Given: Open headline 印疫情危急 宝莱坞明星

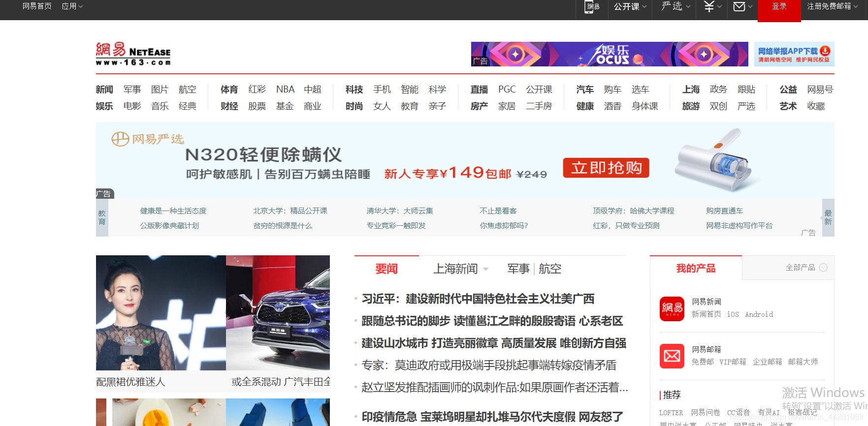Looking at the screenshot, I should pyautogui.click(x=492, y=417).
